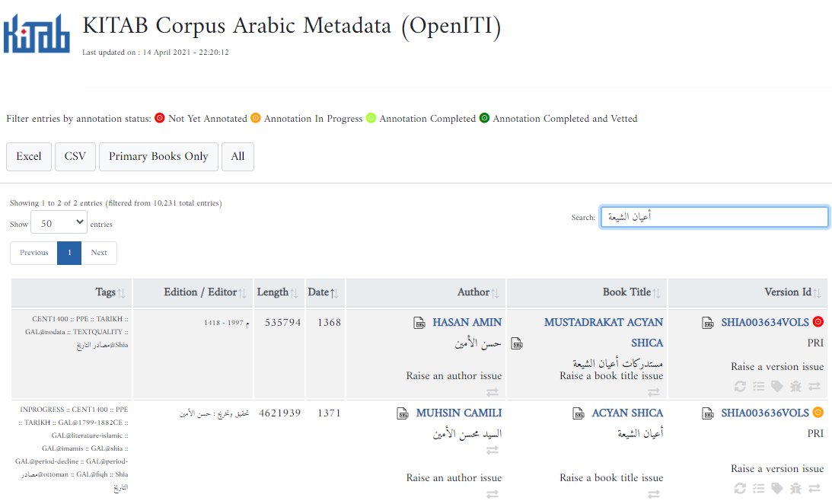The height and width of the screenshot is (504, 832).
Task: Open the Show entries dropdown
Action: pos(59,222)
